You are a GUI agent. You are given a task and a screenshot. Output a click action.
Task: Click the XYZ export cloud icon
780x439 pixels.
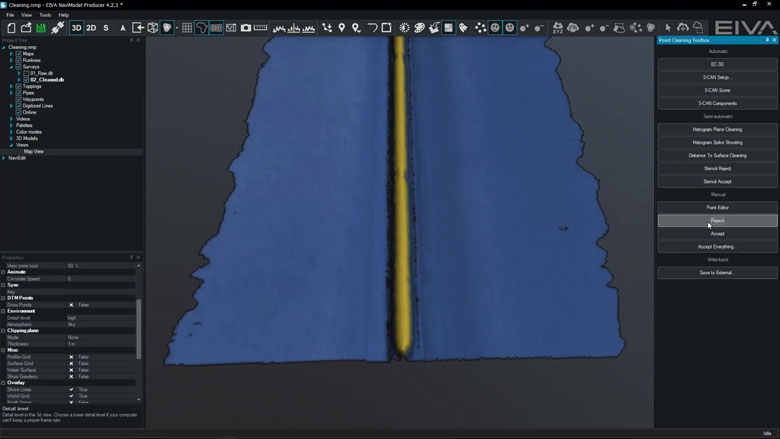pyautogui.click(x=557, y=28)
